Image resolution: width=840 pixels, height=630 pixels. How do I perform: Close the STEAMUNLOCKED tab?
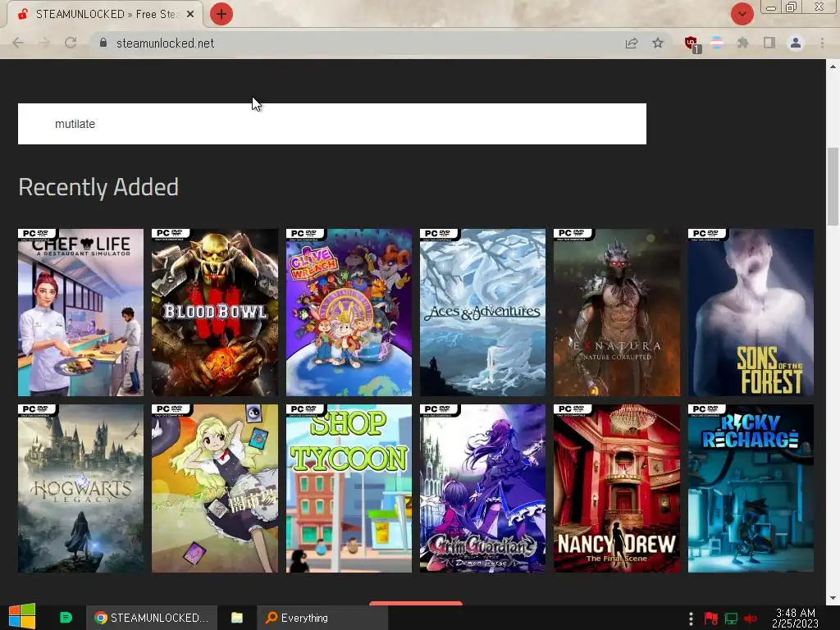pos(190,15)
